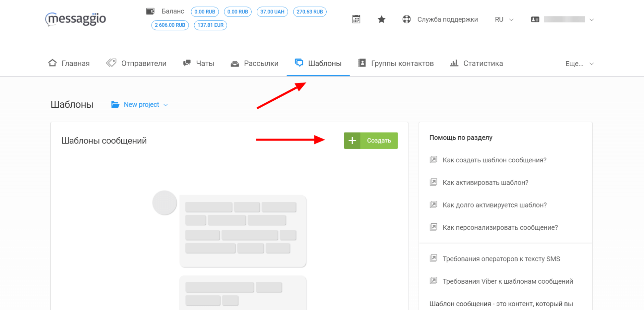
Task: Click external link icon for Требования Viber
Action: coord(434,281)
